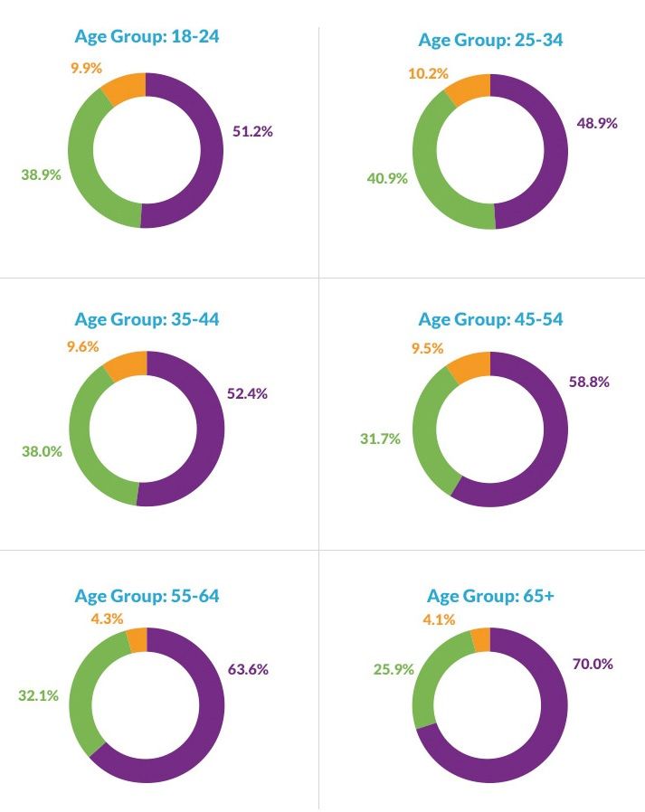Click the 'Age Group: 55-64' chart title

[147, 596]
